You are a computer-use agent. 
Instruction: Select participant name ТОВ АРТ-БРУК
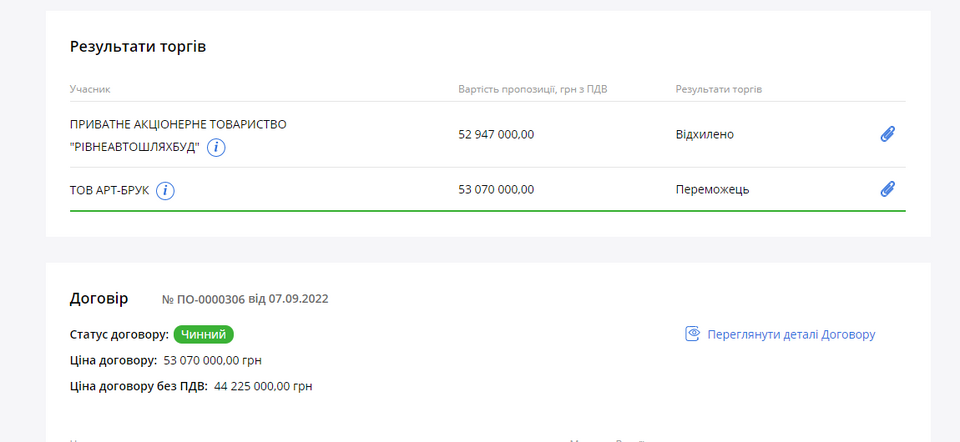pyautogui.click(x=109, y=190)
